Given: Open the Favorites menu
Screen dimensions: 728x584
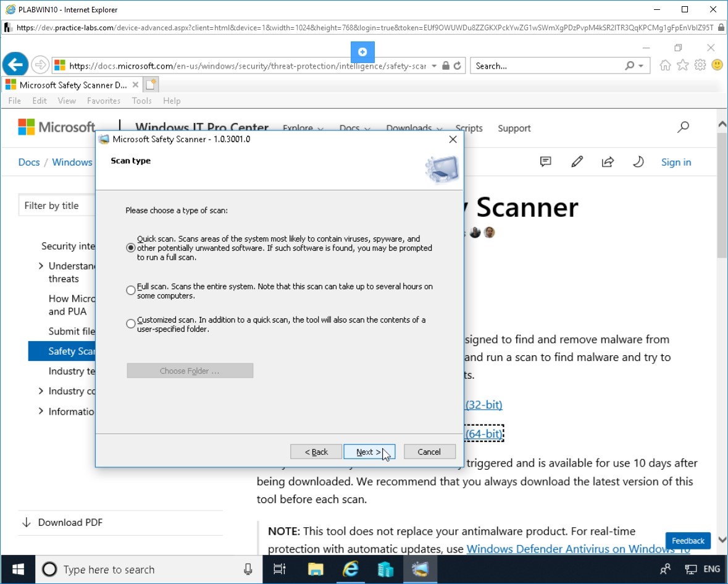Looking at the screenshot, I should (x=104, y=101).
